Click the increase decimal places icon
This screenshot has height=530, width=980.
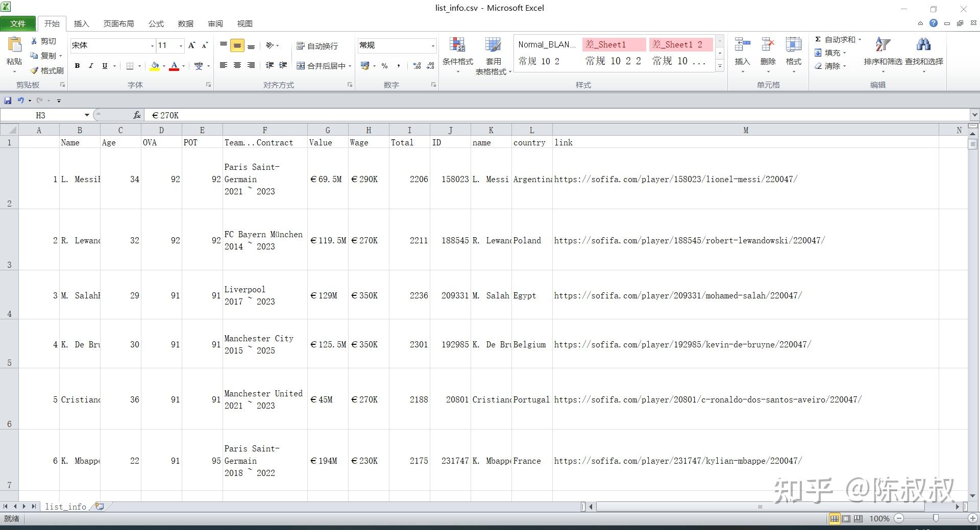[x=417, y=66]
